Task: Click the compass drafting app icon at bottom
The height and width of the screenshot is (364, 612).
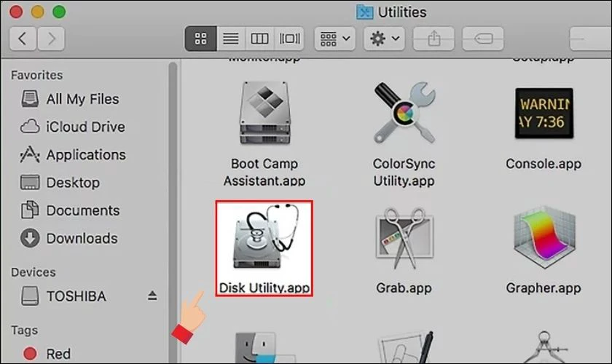Action: pos(544,347)
